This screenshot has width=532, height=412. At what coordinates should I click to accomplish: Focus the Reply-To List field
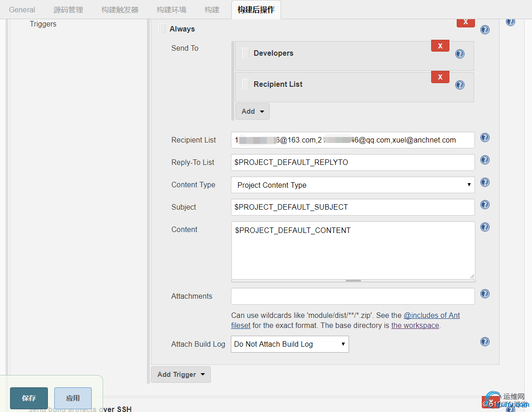click(353, 162)
